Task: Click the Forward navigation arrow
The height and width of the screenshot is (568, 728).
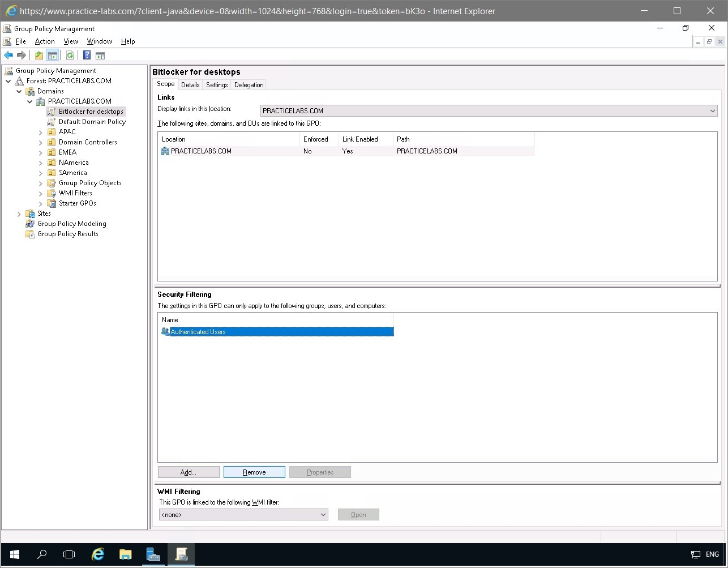Action: (x=21, y=55)
